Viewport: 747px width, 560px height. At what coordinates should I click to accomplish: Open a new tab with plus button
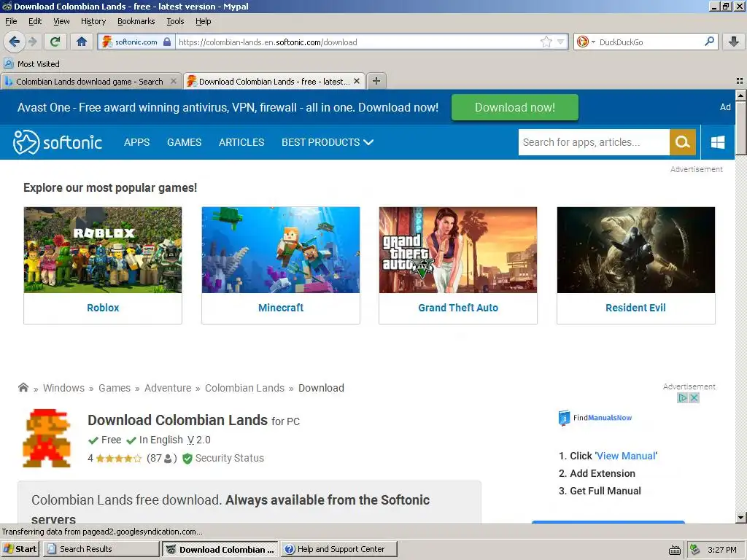coord(376,81)
